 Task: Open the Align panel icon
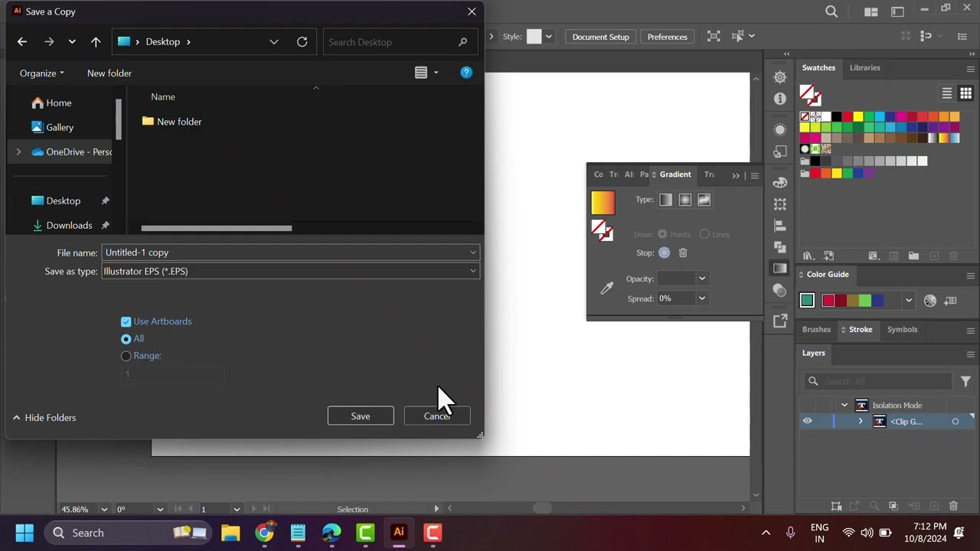(780, 226)
